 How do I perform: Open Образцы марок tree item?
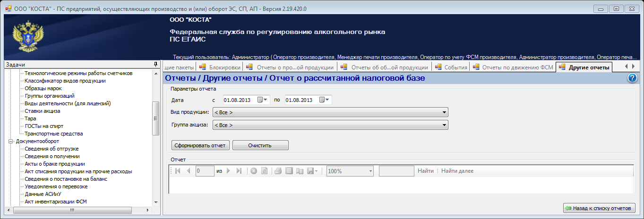pyautogui.click(x=43, y=88)
